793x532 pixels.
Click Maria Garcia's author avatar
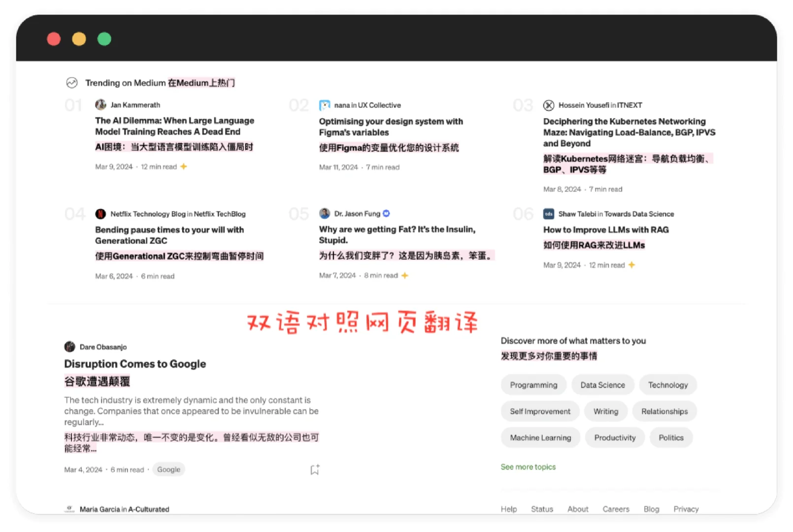click(x=69, y=509)
